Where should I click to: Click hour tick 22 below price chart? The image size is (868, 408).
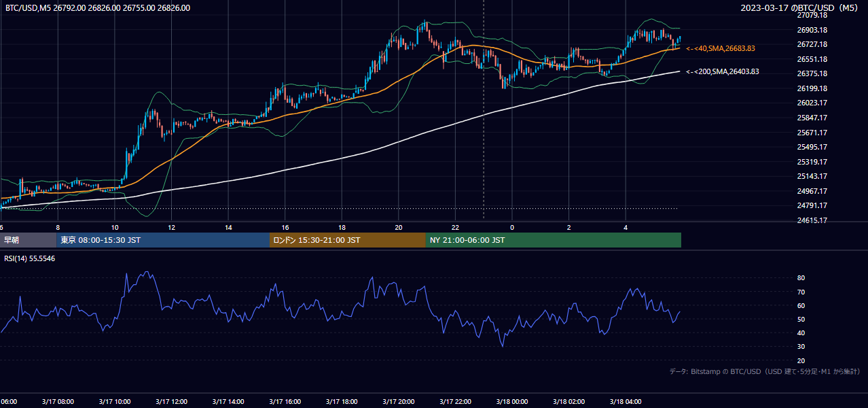[455, 227]
